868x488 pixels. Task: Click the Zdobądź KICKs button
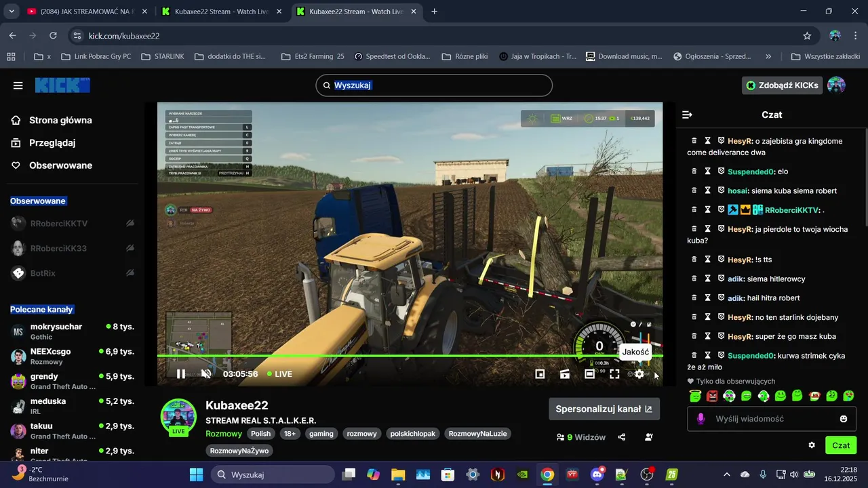click(x=783, y=85)
